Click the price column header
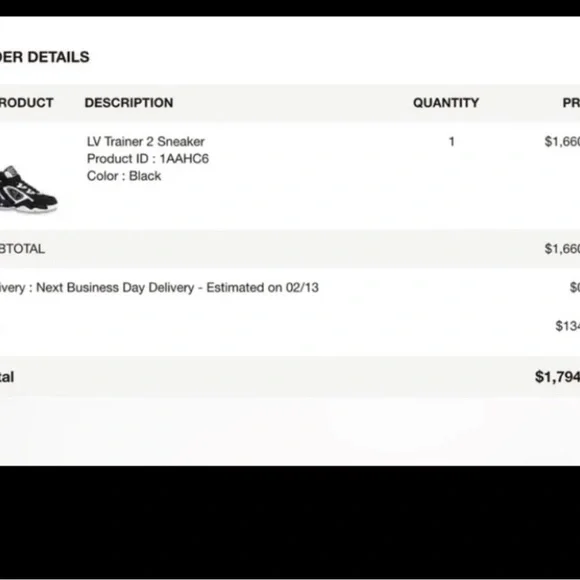This screenshot has width=580, height=580. click(x=571, y=102)
